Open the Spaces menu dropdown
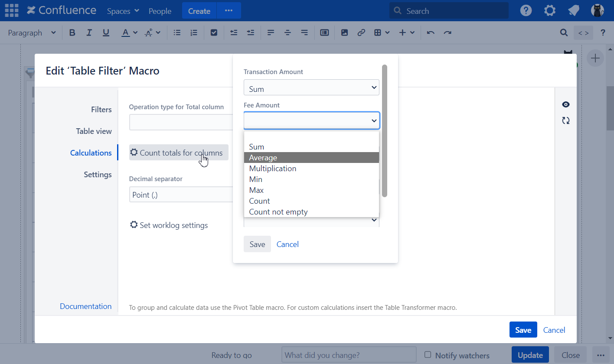The height and width of the screenshot is (364, 614). click(x=123, y=11)
